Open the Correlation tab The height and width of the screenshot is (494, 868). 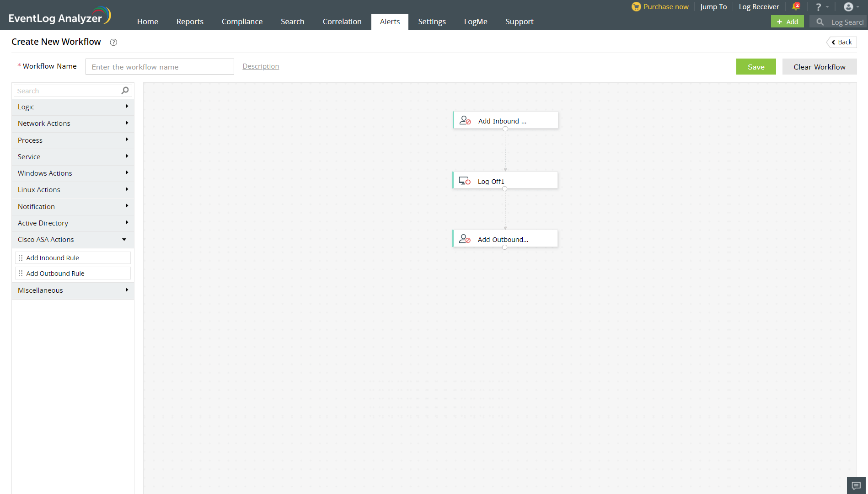pos(342,21)
